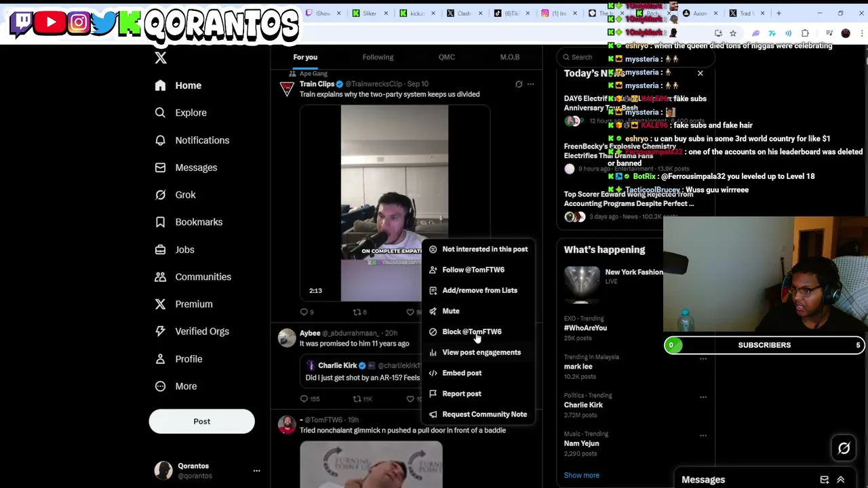Open a new browser tab with the plus button
Viewport: 868px width, 488px height.
[x=778, y=13]
